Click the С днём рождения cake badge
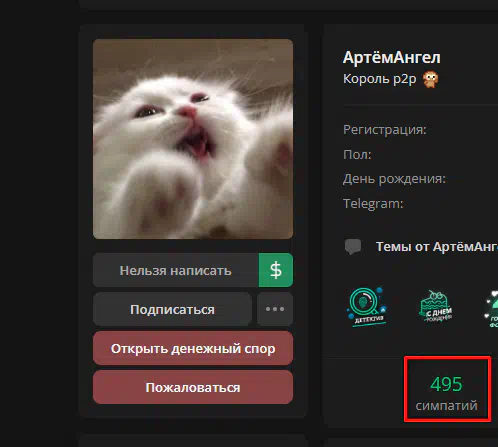498x447 pixels. tap(436, 307)
